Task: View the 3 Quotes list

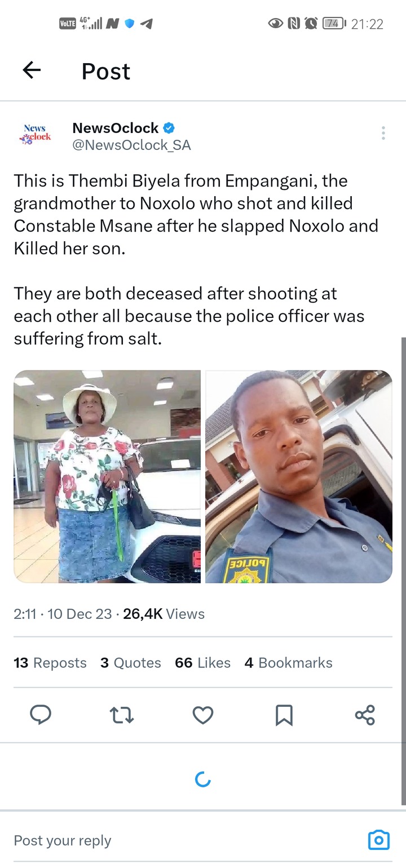Action: click(x=131, y=663)
